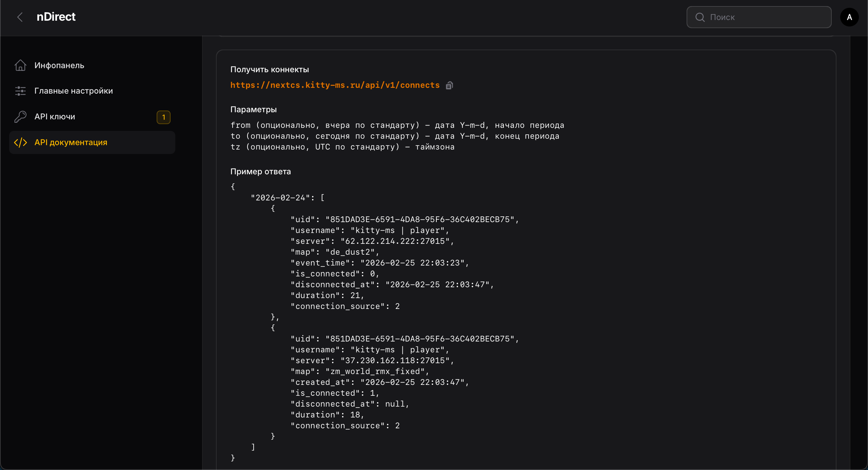This screenshot has height=470, width=868.
Task: Copy the connects API URL
Action: pos(449,85)
